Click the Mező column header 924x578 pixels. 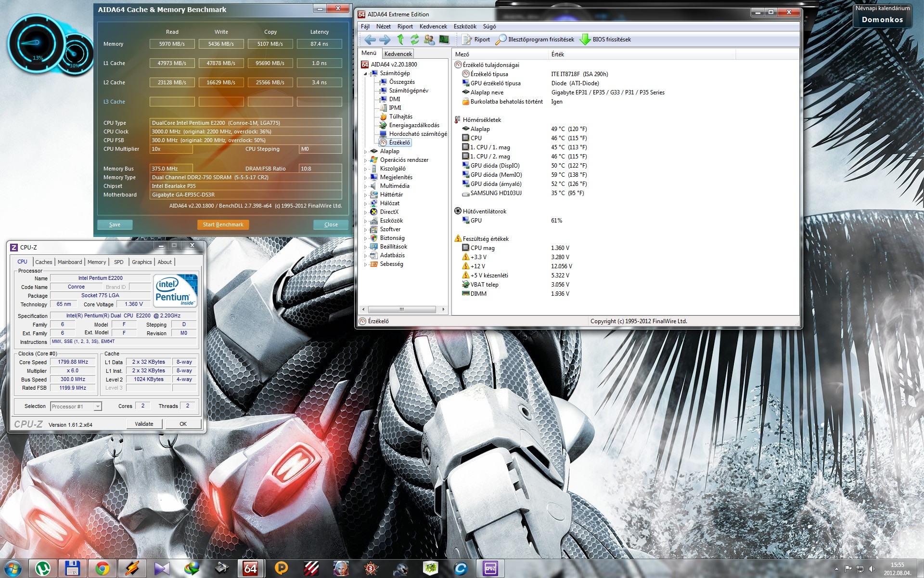(x=500, y=54)
